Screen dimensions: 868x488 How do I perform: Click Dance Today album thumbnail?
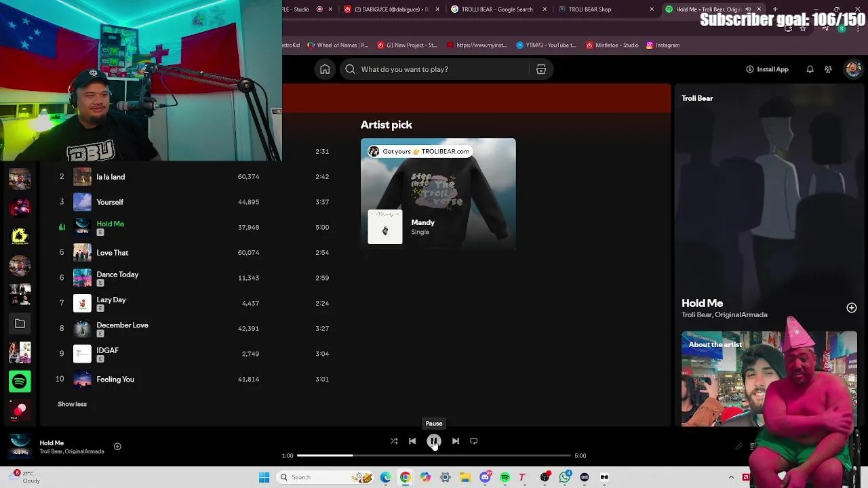coord(82,278)
